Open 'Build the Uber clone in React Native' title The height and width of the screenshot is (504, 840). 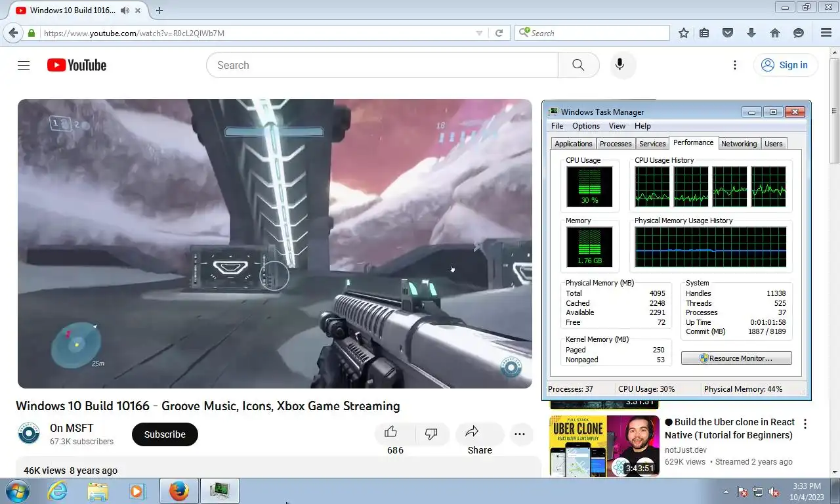pyautogui.click(x=729, y=429)
